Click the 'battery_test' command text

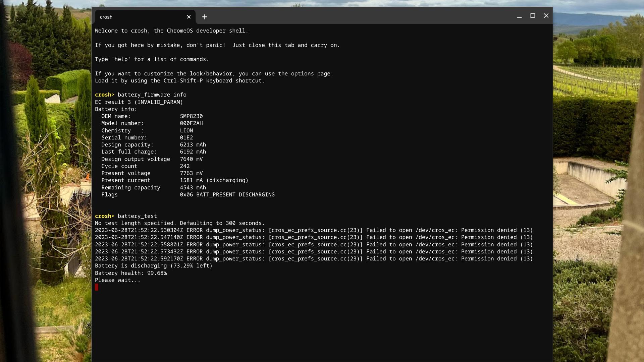[137, 216]
